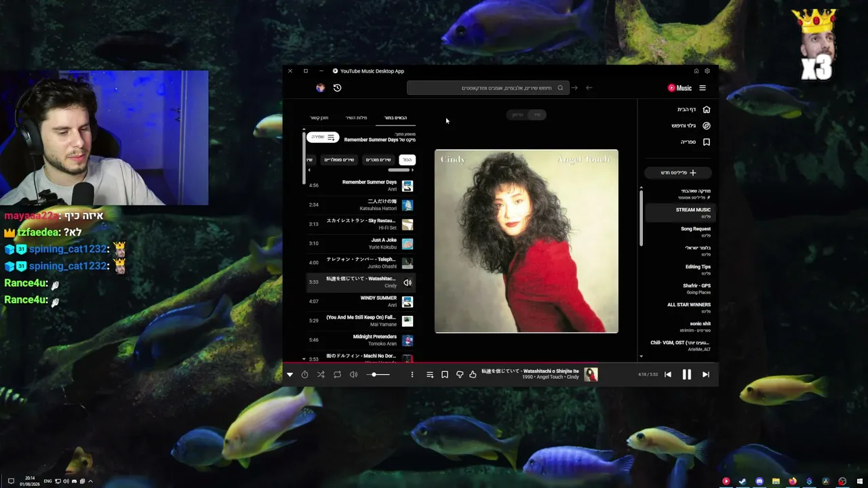Viewport: 868px width, 488px height.
Task: Play Midnight Pretenders by Tomoko Aran
Action: coord(360,340)
